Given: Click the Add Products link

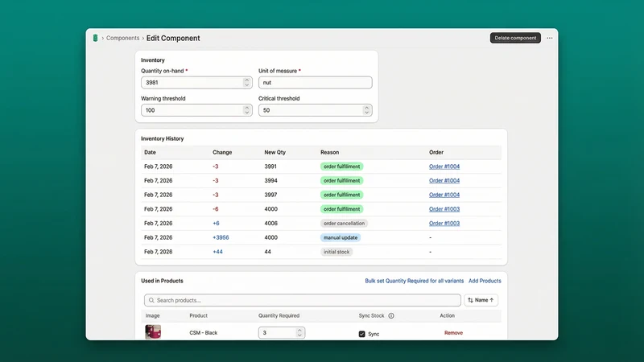Looking at the screenshot, I should [x=485, y=281].
